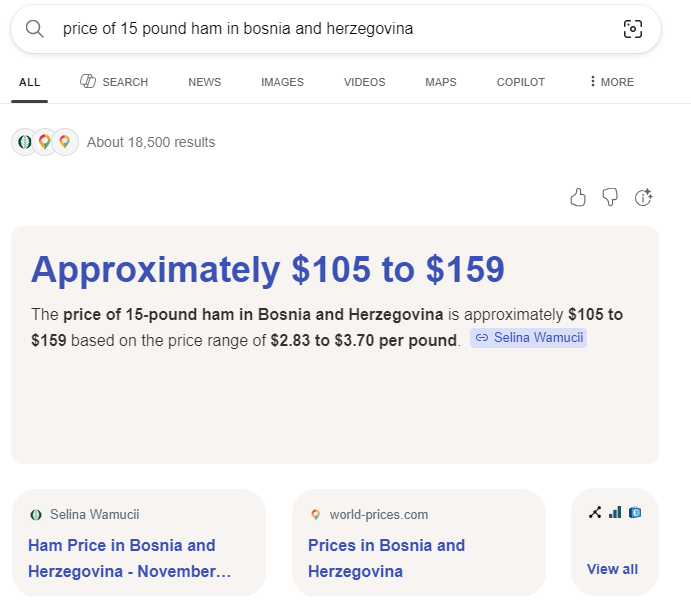The height and width of the screenshot is (610, 691).
Task: Click View all sources
Action: click(x=612, y=569)
